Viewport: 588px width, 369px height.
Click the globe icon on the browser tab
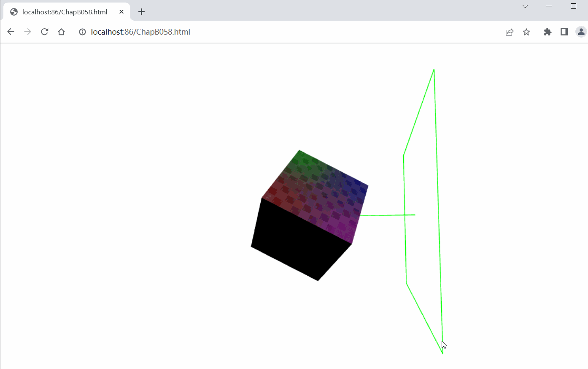click(14, 12)
